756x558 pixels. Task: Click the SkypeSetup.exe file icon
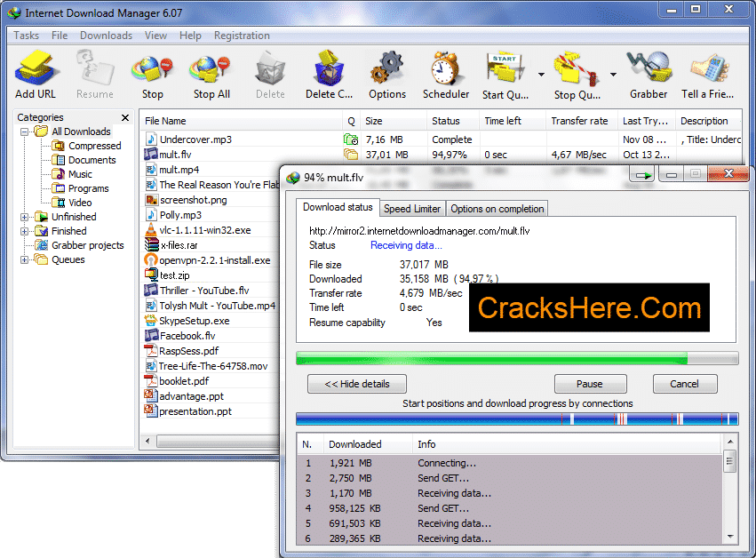tap(151, 320)
